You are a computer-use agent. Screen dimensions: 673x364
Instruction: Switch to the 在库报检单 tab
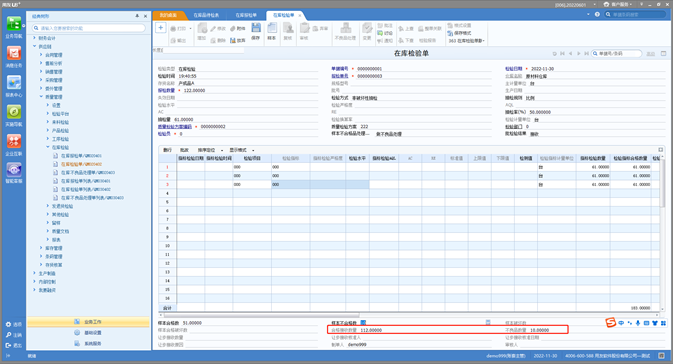246,15
